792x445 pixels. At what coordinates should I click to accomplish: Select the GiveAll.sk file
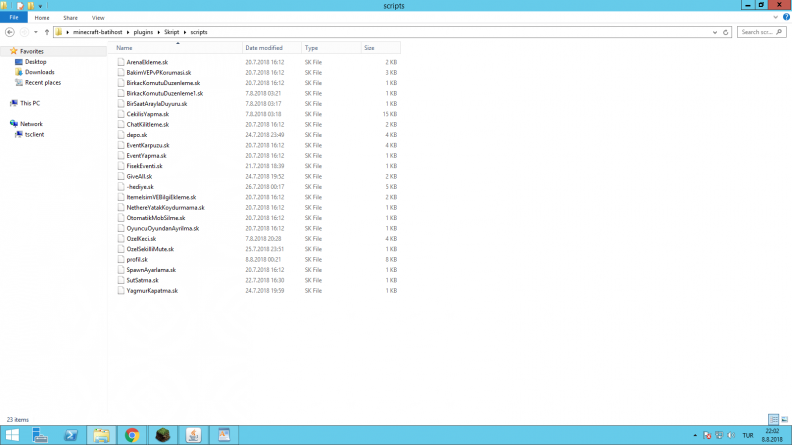click(x=139, y=176)
